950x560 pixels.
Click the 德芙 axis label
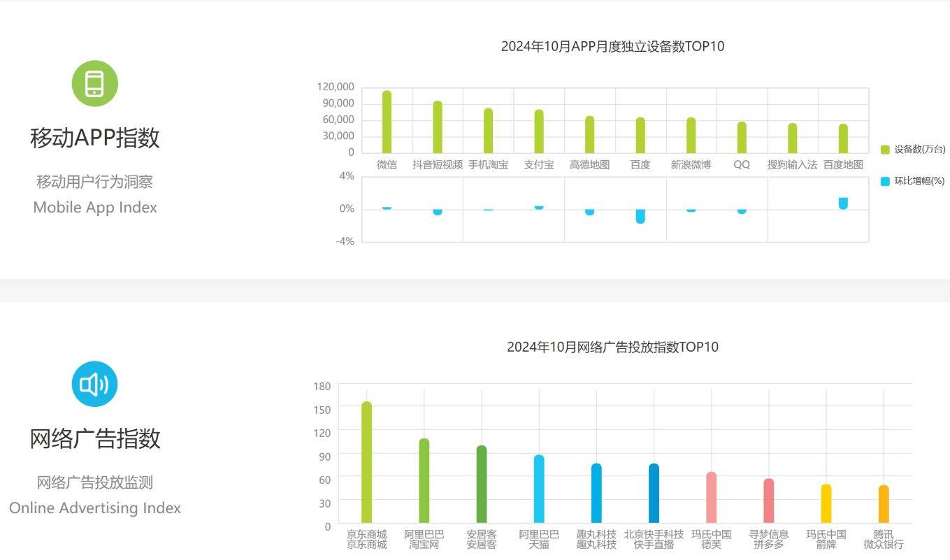711,545
